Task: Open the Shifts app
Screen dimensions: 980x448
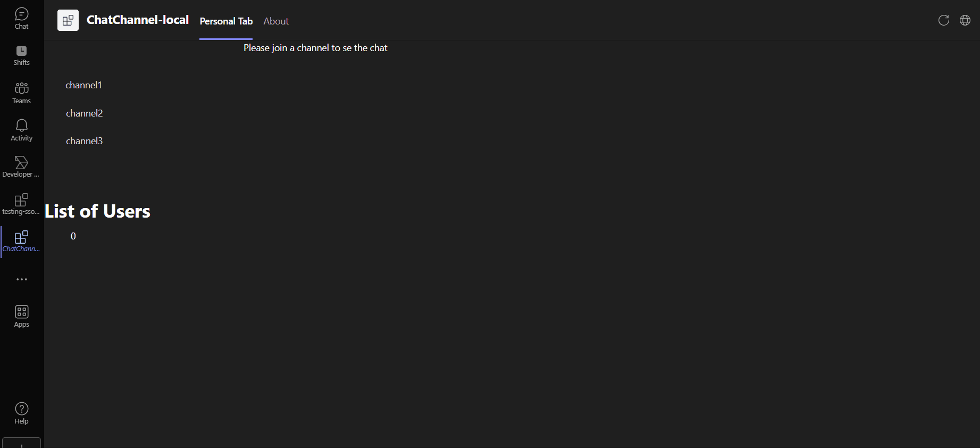Action: pos(21,54)
